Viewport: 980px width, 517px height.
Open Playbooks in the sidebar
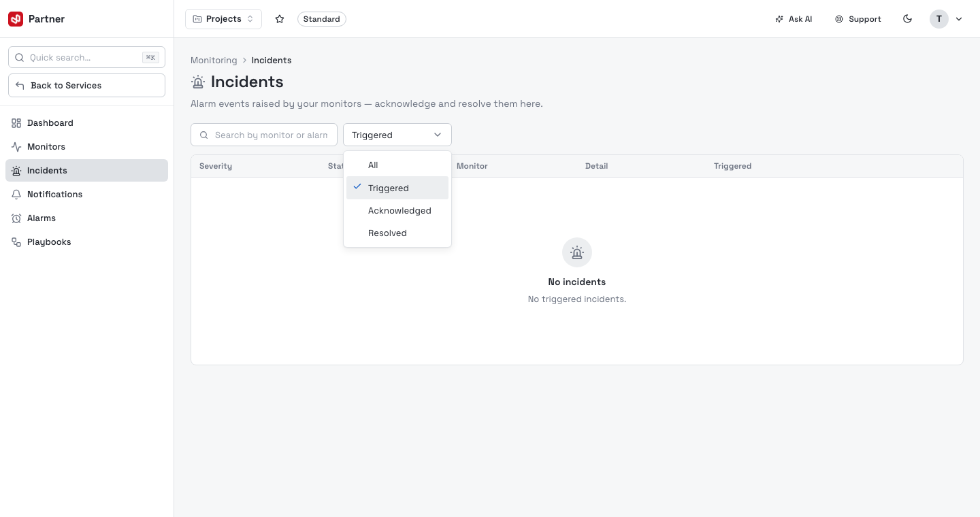(x=86, y=242)
